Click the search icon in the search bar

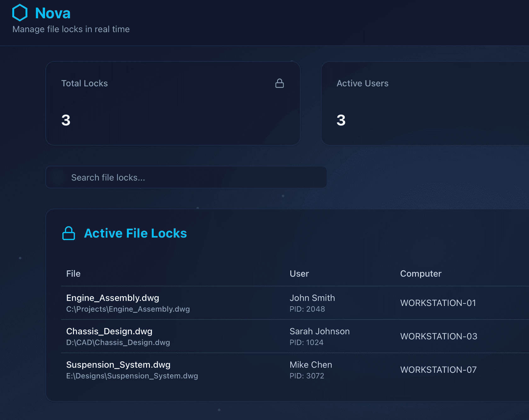[x=58, y=177]
